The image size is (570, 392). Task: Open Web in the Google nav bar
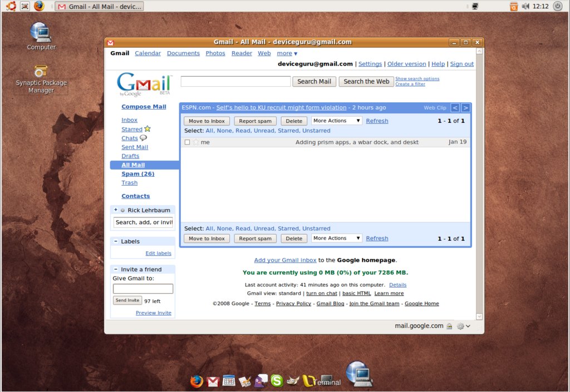(264, 53)
